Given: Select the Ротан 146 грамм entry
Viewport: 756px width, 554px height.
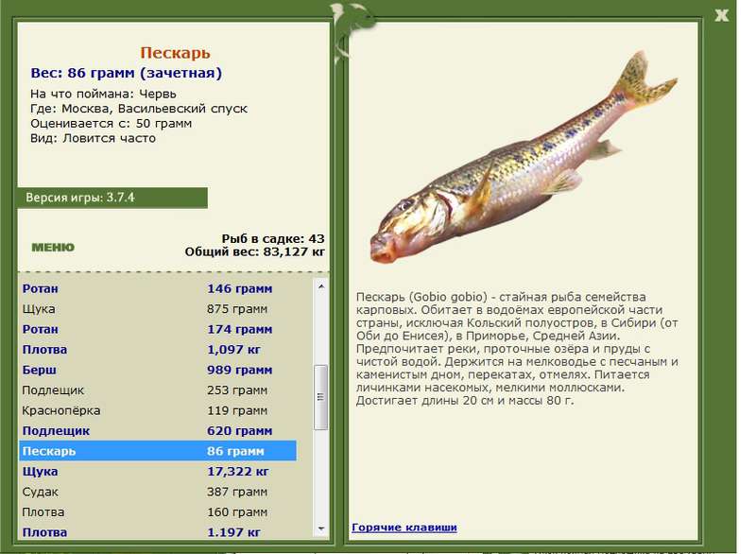Looking at the screenshot, I should (158, 288).
